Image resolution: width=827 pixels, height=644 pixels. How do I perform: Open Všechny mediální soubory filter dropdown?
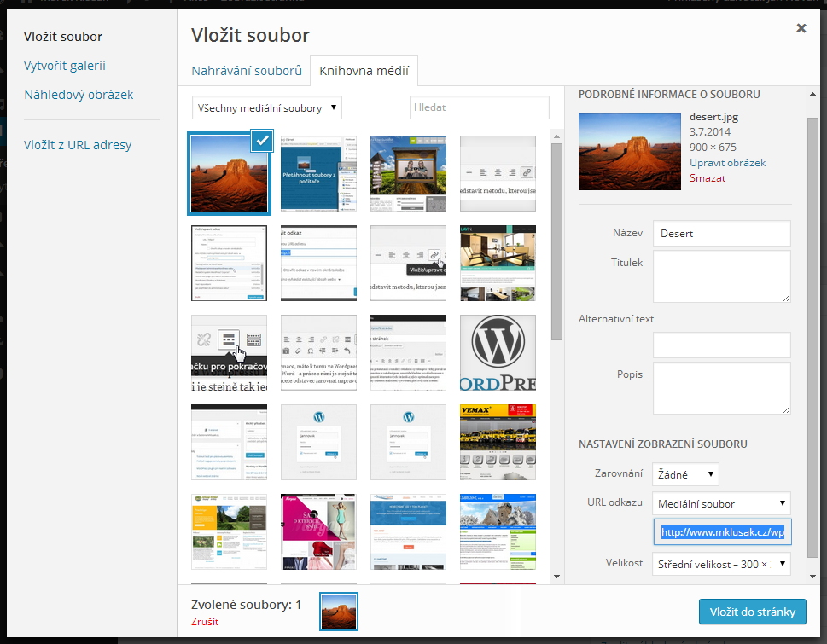[267, 108]
